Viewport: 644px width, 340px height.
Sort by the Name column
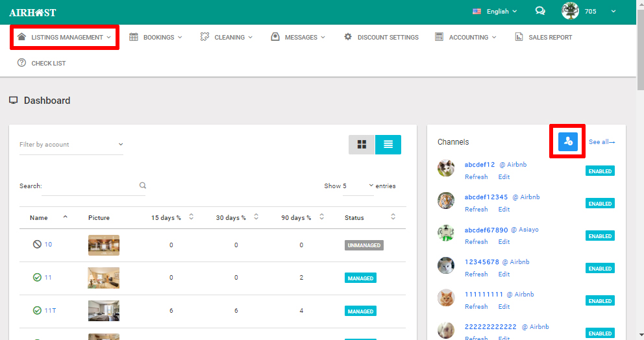(49, 217)
